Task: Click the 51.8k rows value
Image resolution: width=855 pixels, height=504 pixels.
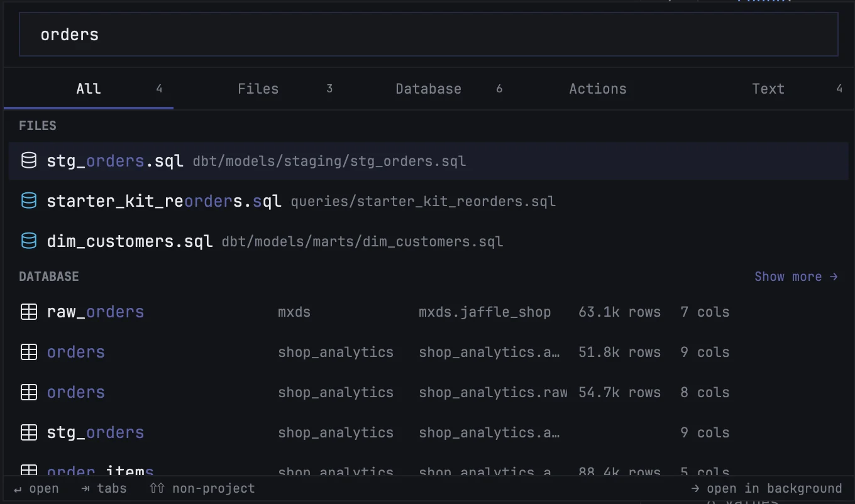Action: pyautogui.click(x=619, y=352)
